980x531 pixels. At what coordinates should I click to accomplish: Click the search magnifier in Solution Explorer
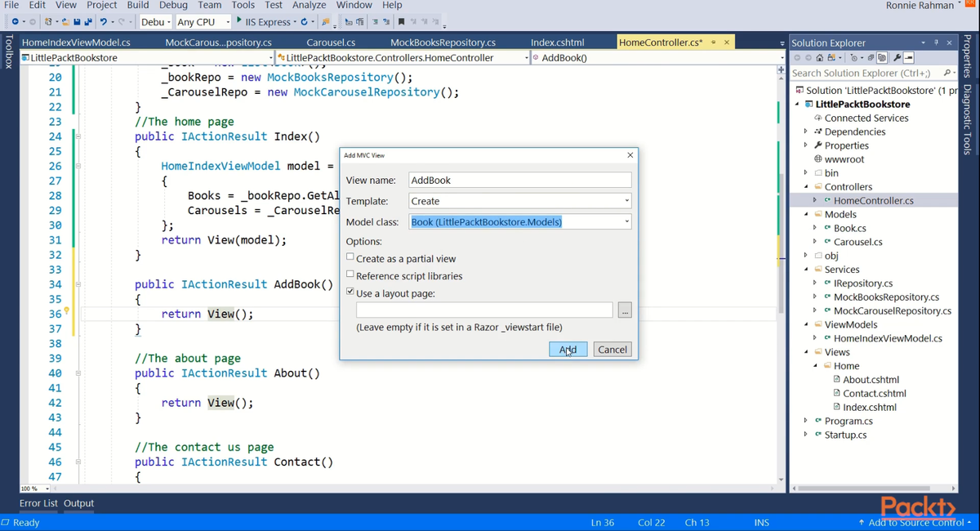pos(947,74)
